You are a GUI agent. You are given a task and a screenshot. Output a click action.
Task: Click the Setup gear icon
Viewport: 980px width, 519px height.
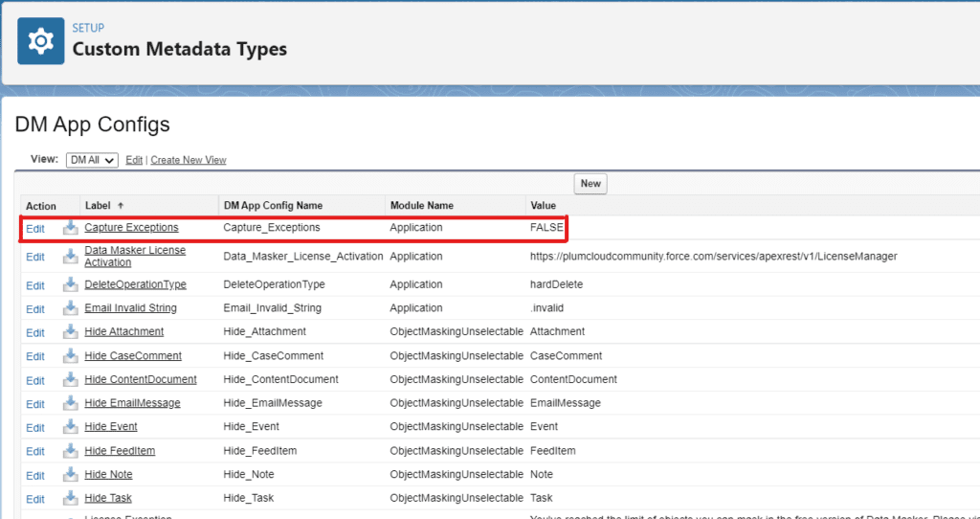click(40, 43)
